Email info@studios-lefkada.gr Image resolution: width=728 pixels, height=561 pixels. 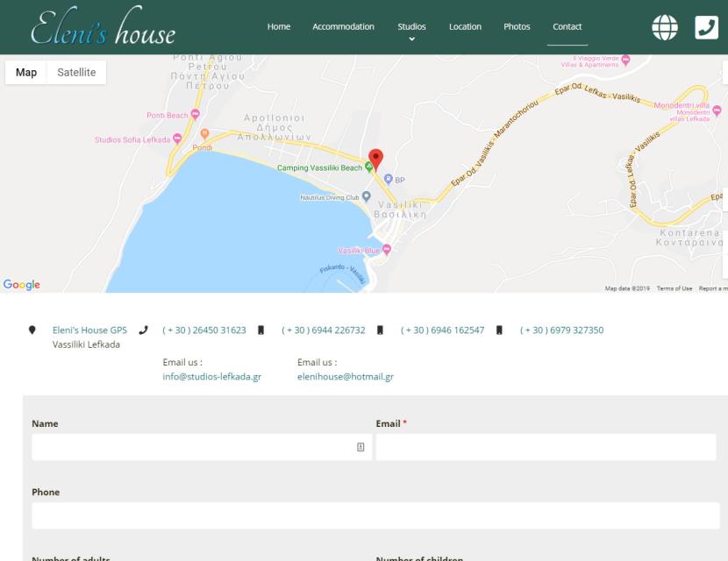[x=211, y=376]
